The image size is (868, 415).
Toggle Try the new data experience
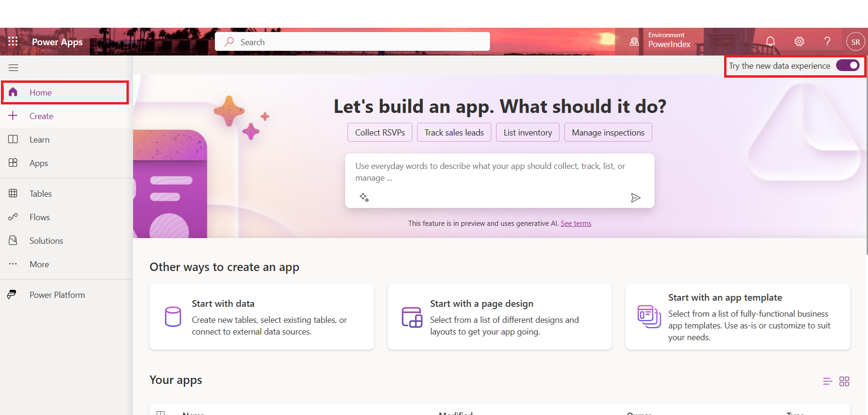pos(847,66)
